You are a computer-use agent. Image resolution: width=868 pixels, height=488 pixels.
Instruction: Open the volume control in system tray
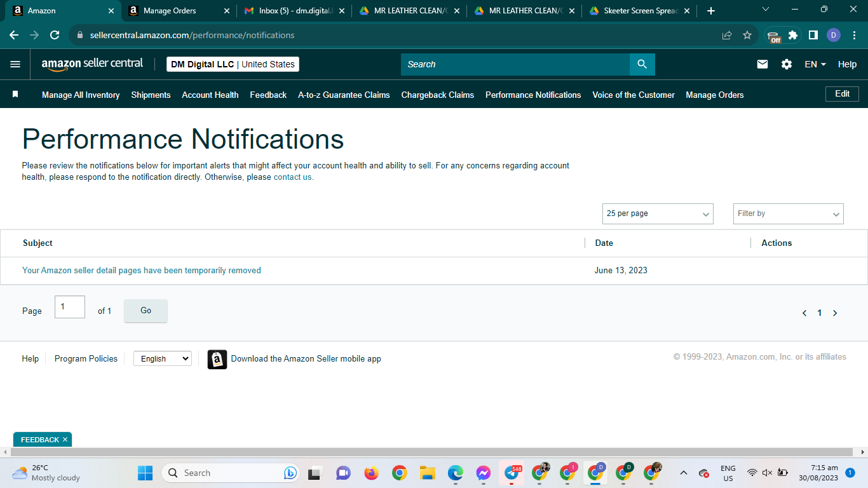coord(767,473)
